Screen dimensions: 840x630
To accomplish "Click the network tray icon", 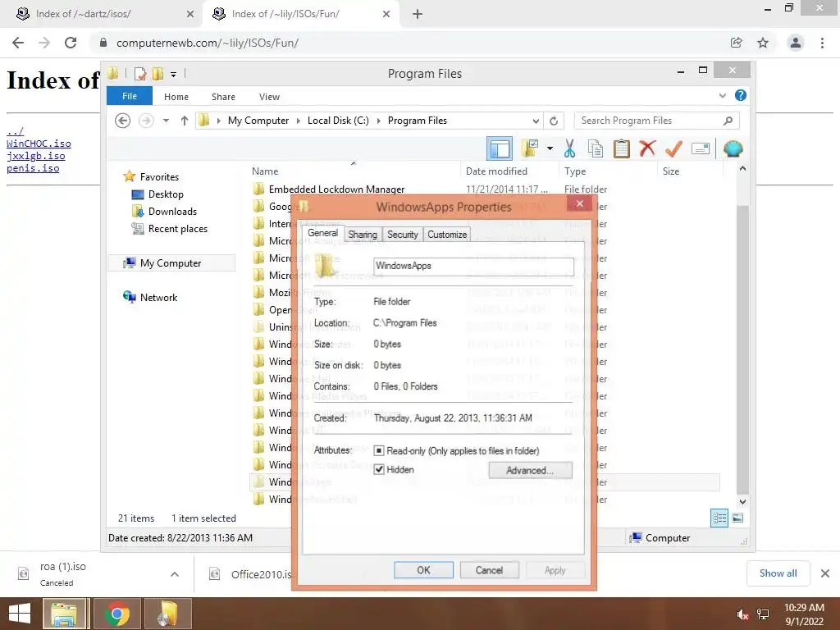I will coord(763,614).
